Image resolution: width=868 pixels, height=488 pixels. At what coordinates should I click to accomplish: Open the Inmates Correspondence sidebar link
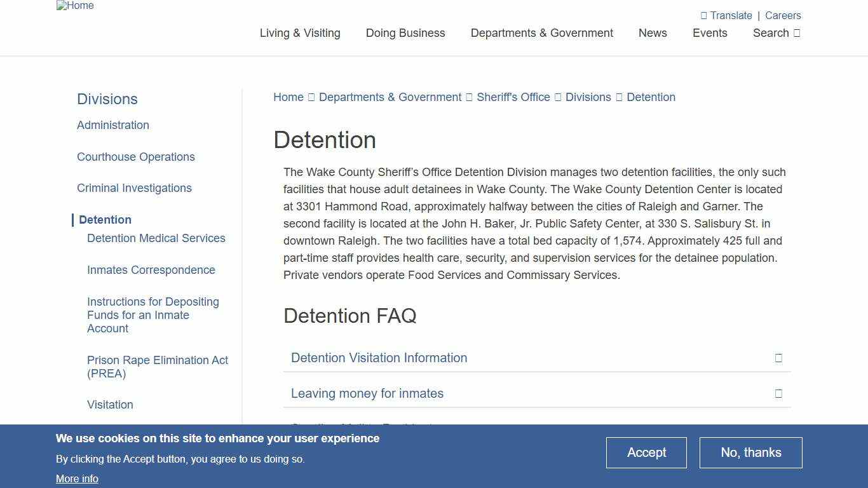point(151,269)
